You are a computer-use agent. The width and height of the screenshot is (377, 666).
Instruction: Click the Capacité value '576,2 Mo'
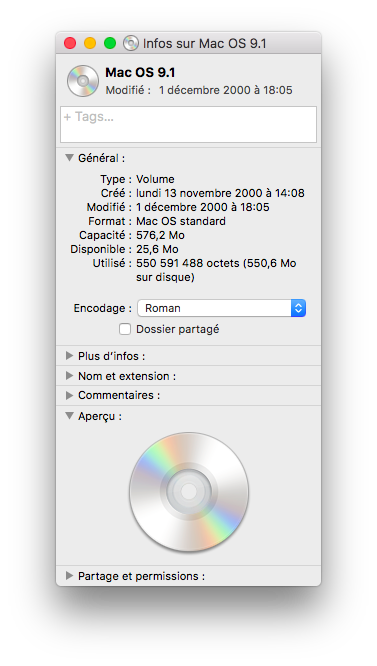point(160,235)
